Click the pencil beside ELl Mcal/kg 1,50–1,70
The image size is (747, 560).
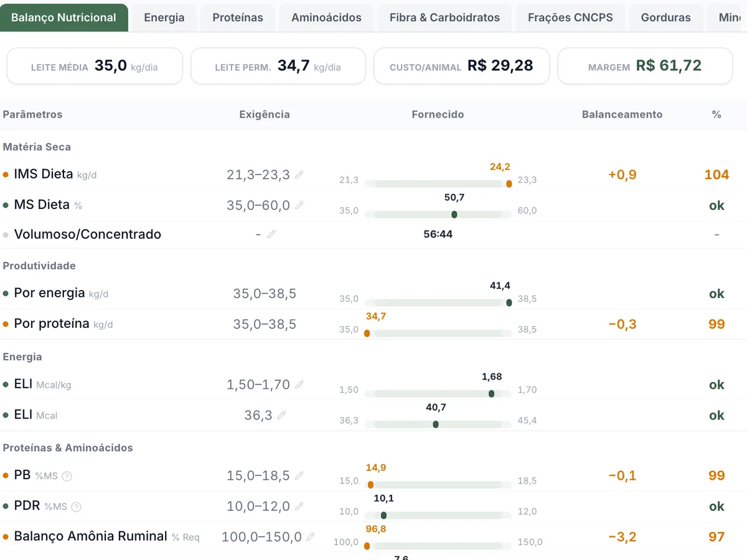299,385
